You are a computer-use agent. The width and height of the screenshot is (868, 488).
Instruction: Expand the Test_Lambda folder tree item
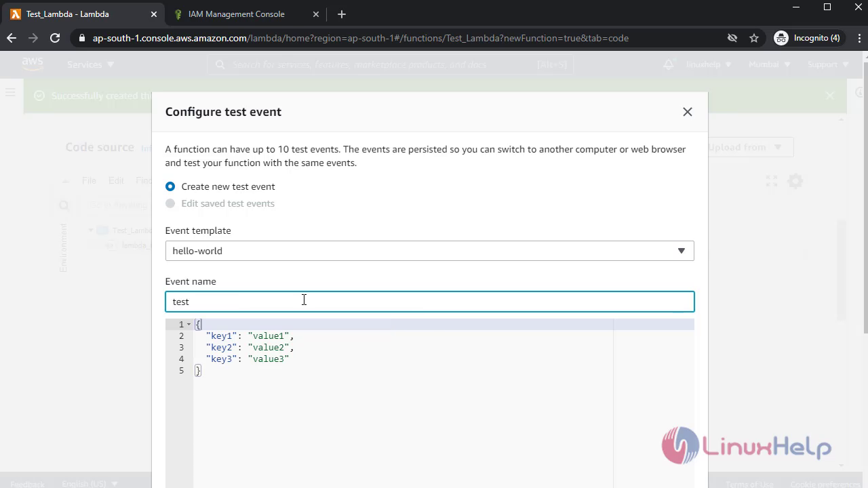coord(91,230)
